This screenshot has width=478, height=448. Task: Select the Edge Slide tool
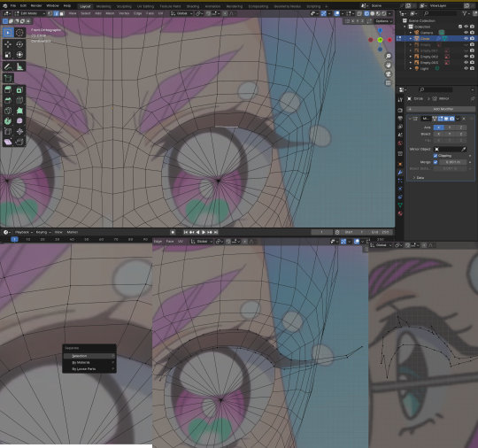8,131
